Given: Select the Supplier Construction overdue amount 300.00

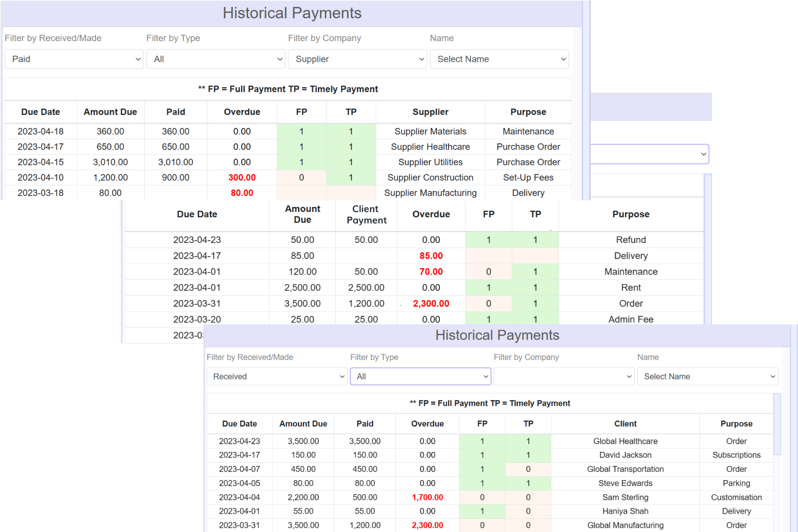Looking at the screenshot, I should (241, 177).
